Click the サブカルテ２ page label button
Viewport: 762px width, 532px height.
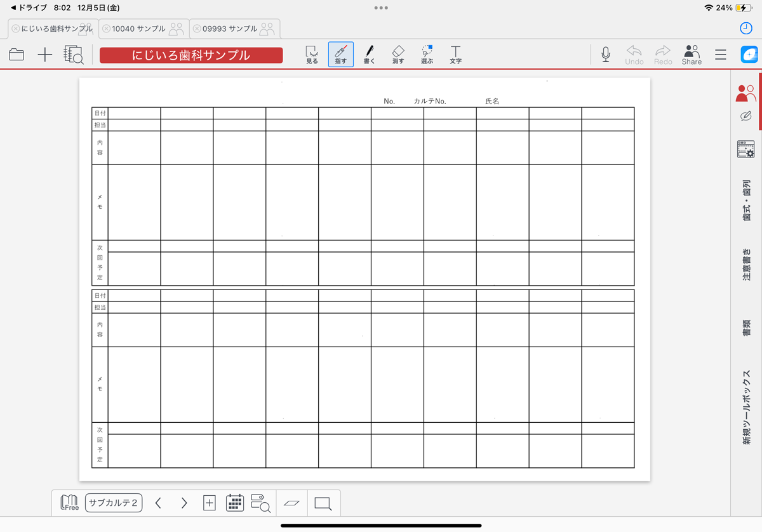tap(114, 503)
